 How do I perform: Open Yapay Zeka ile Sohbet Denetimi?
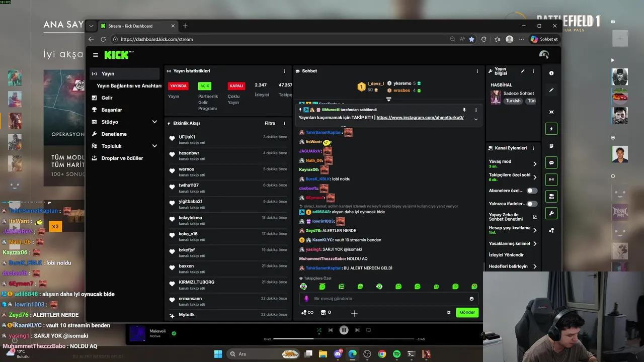513,217
